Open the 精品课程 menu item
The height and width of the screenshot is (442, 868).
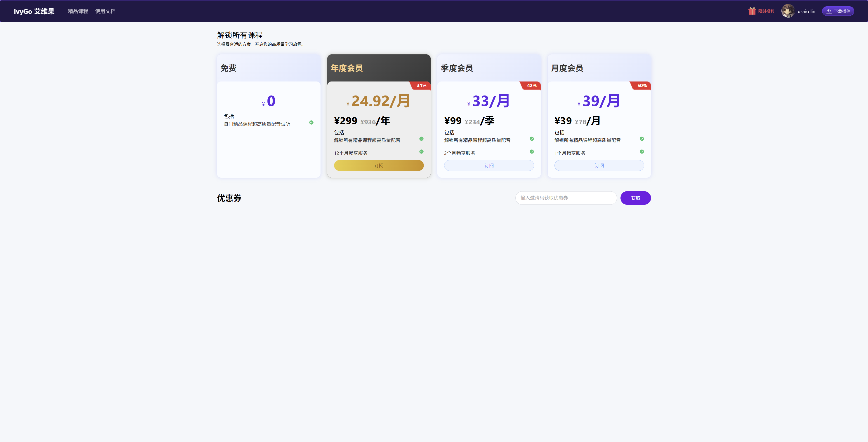point(78,11)
